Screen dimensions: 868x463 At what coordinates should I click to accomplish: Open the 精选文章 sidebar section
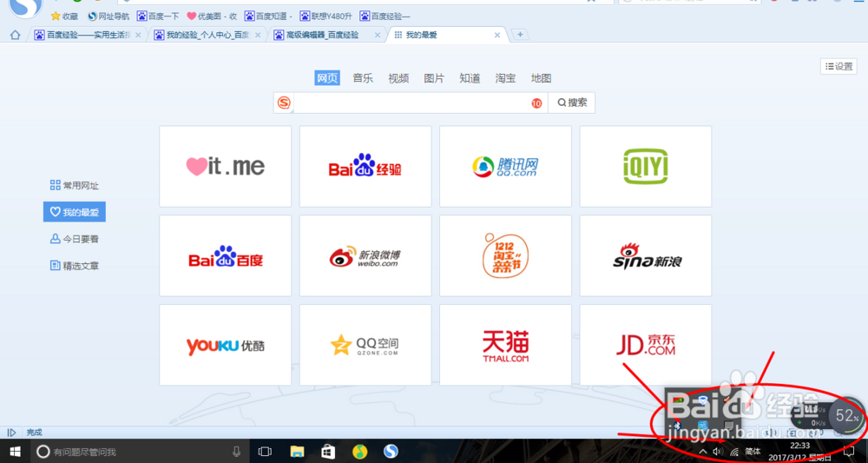[x=74, y=266]
